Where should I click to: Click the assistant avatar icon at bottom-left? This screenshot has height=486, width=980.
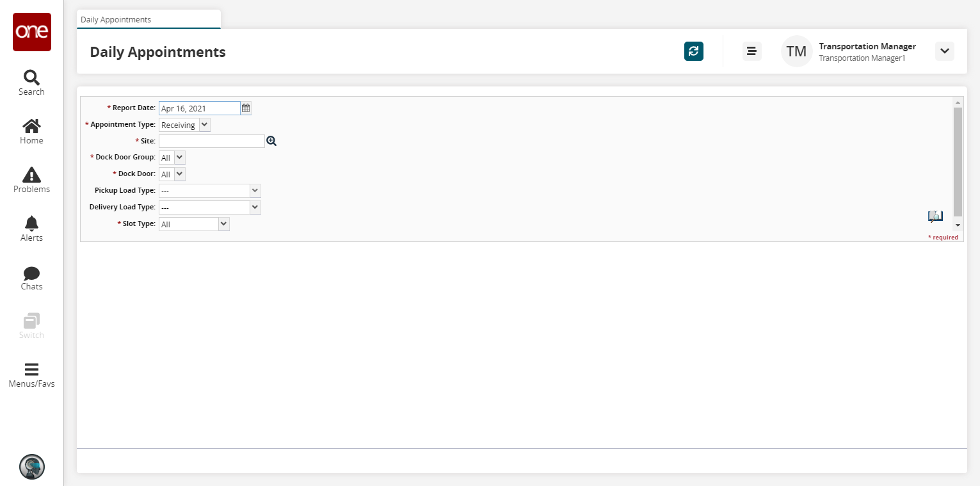coord(32,467)
